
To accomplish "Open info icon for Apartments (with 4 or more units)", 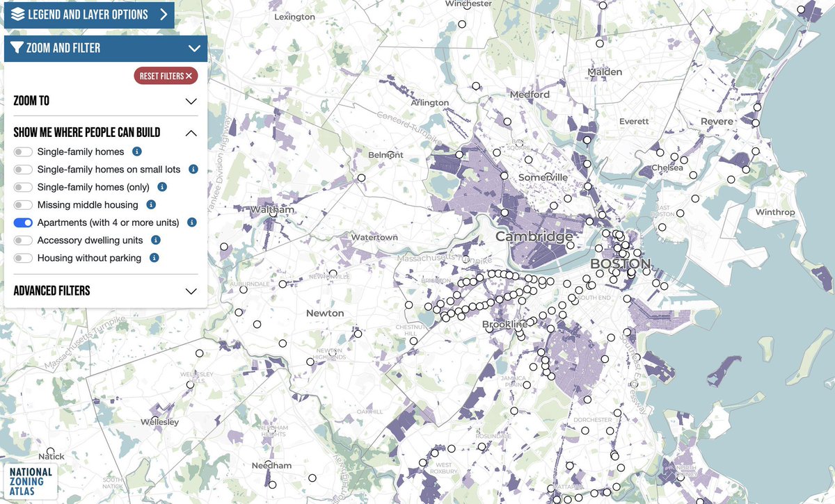I will (192, 222).
